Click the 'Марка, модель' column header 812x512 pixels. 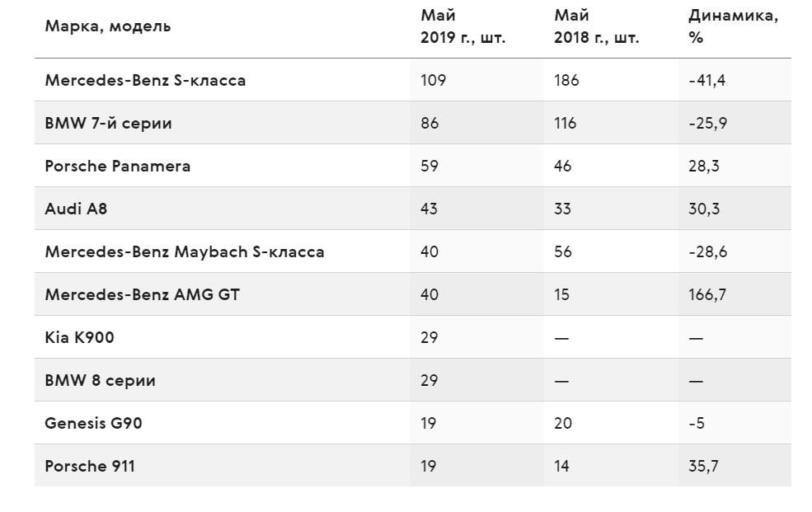point(108,26)
